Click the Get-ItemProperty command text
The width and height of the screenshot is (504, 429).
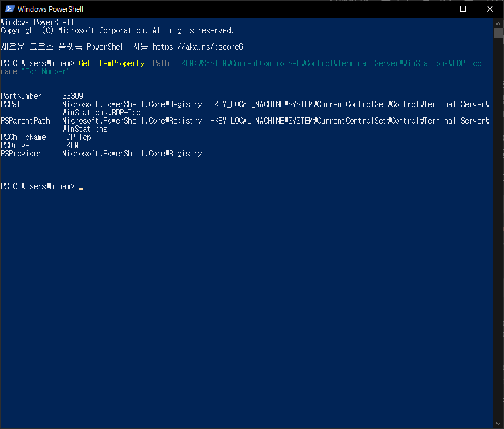coord(111,63)
